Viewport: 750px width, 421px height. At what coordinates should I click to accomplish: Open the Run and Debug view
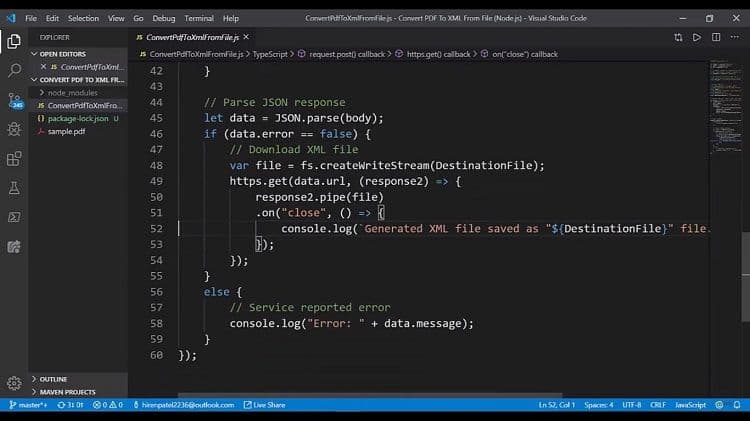(x=14, y=129)
